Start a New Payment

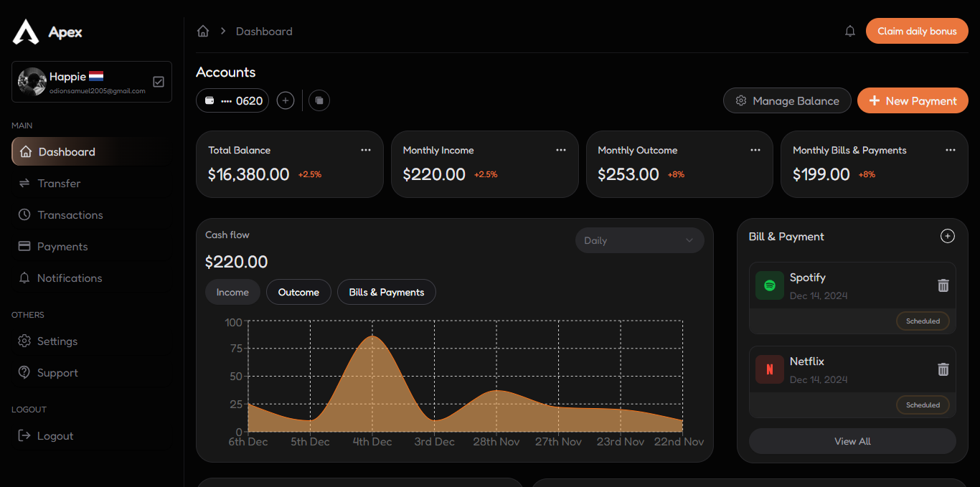coord(913,101)
